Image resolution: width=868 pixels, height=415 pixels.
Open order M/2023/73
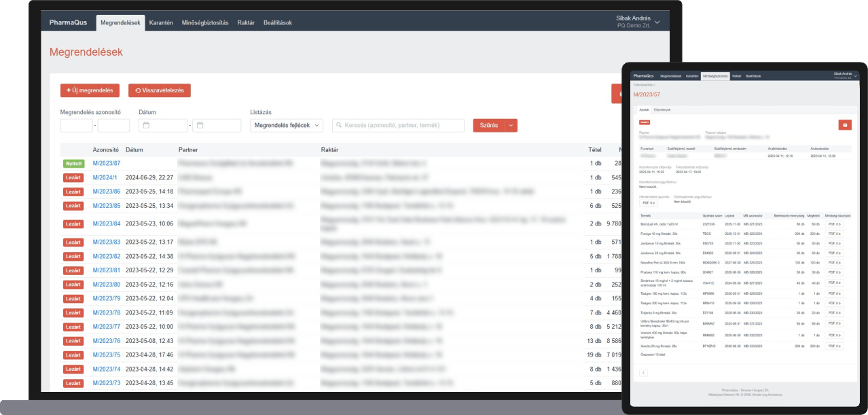107,383
